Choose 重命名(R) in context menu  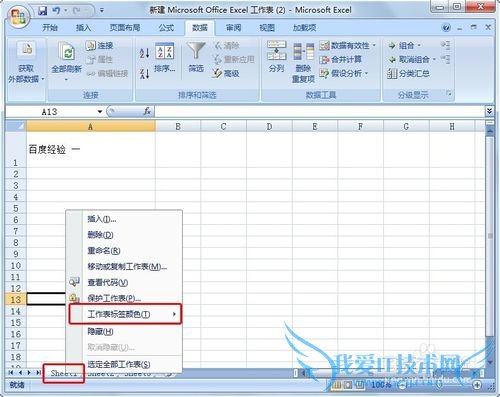click(x=124, y=251)
